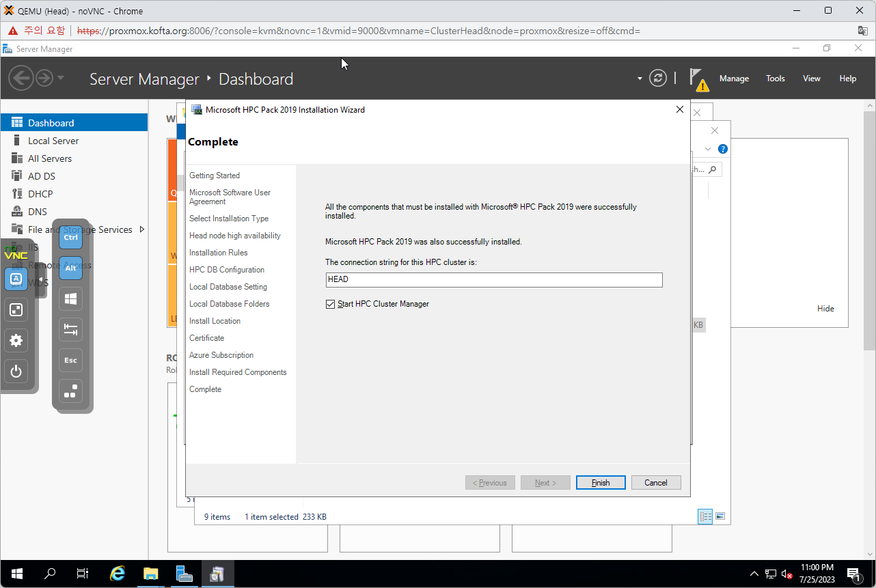Screen dimensions: 876x588
Task: Open the dropdown arrow beside the refresh icon
Action: coord(640,79)
